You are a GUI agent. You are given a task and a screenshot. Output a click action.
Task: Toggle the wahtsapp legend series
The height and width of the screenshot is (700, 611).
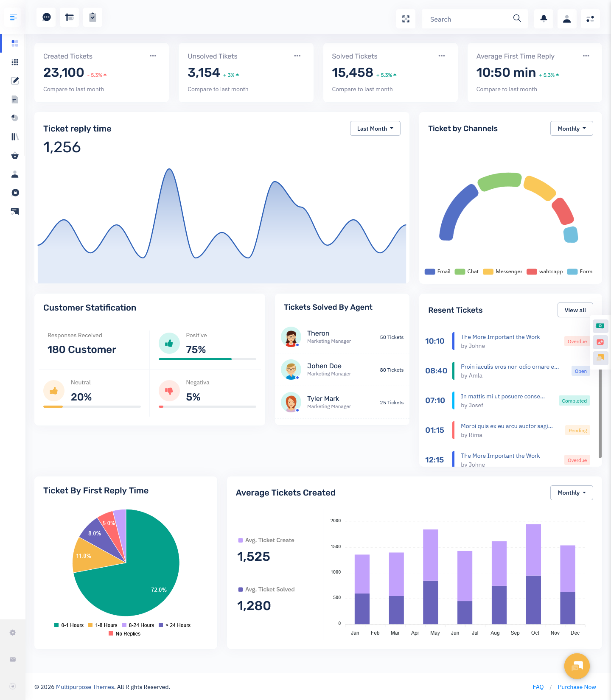click(x=545, y=272)
